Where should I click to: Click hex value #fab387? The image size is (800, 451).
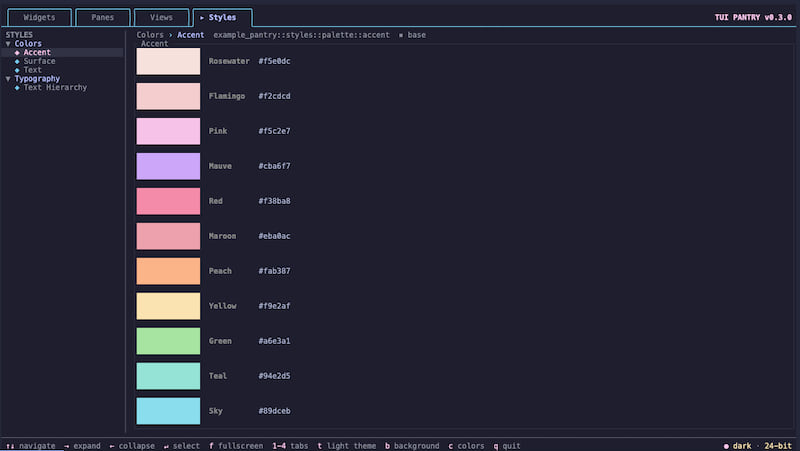274,271
